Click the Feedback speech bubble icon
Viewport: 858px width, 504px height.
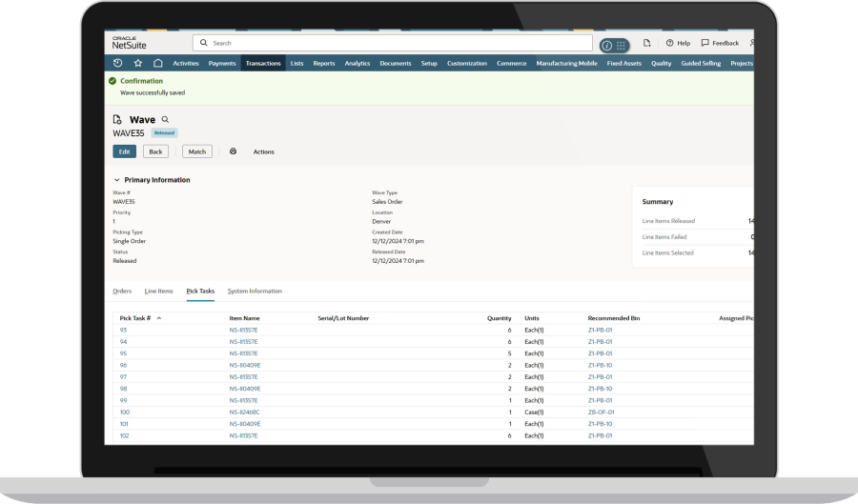705,43
